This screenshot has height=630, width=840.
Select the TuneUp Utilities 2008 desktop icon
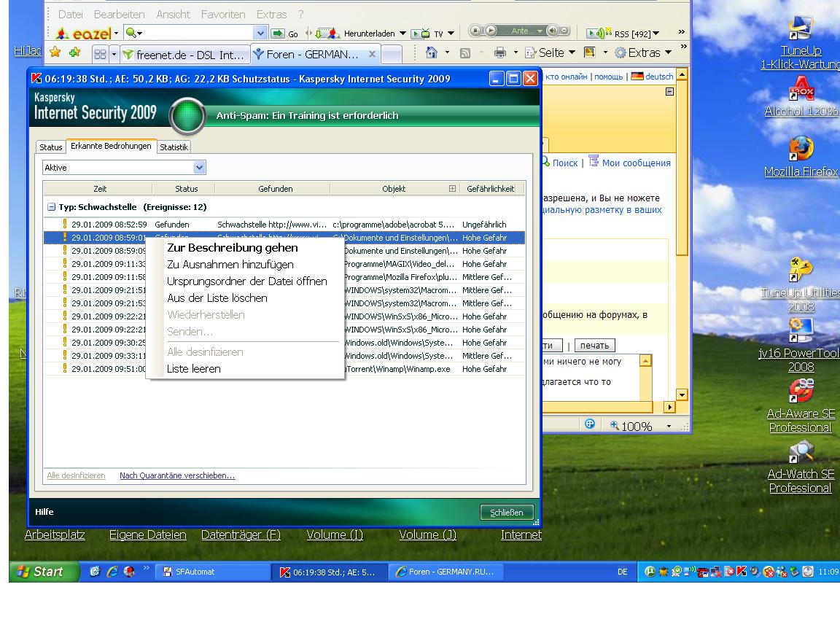[x=801, y=285]
